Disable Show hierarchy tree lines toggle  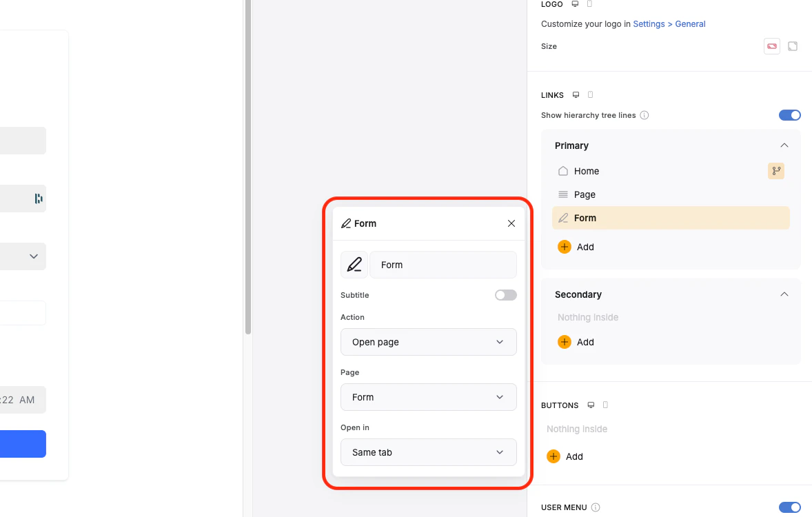click(790, 115)
